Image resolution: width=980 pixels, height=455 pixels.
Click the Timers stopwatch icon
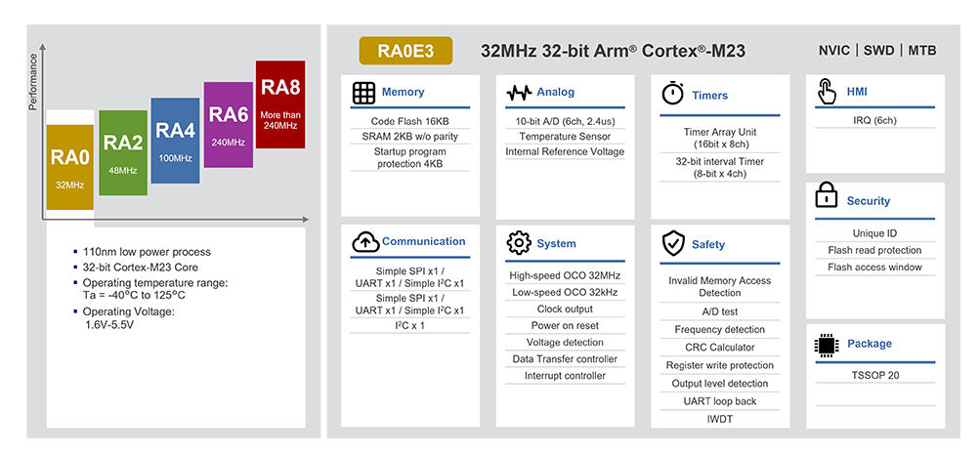(672, 93)
